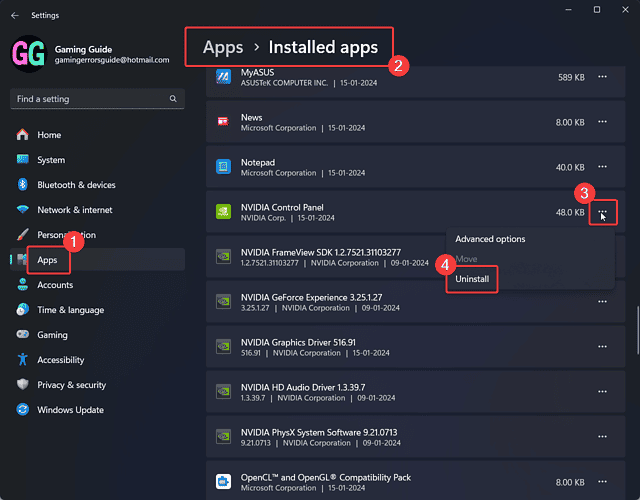Click the NVIDIA Control Panel app icon
Screen dimensions: 640x500
(x=225, y=212)
